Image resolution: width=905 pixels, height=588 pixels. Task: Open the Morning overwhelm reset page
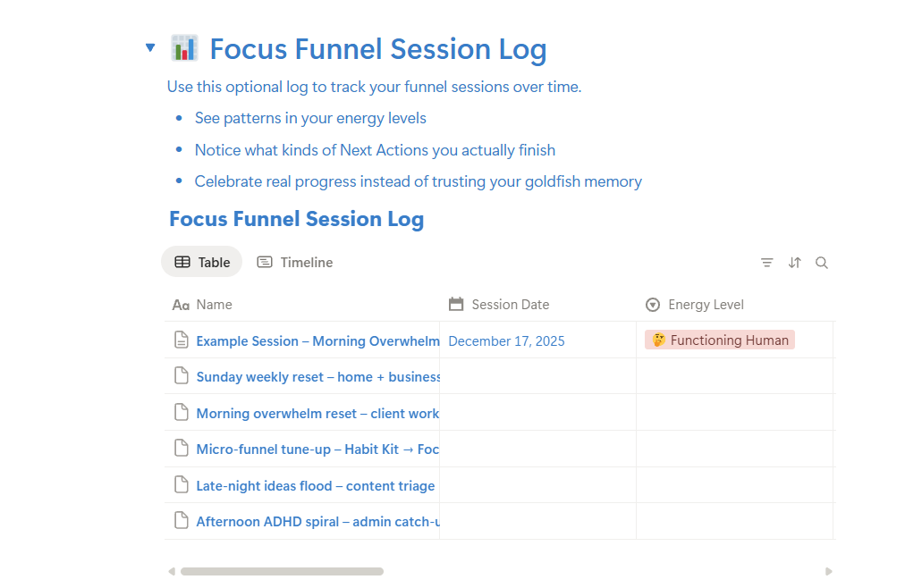click(317, 413)
